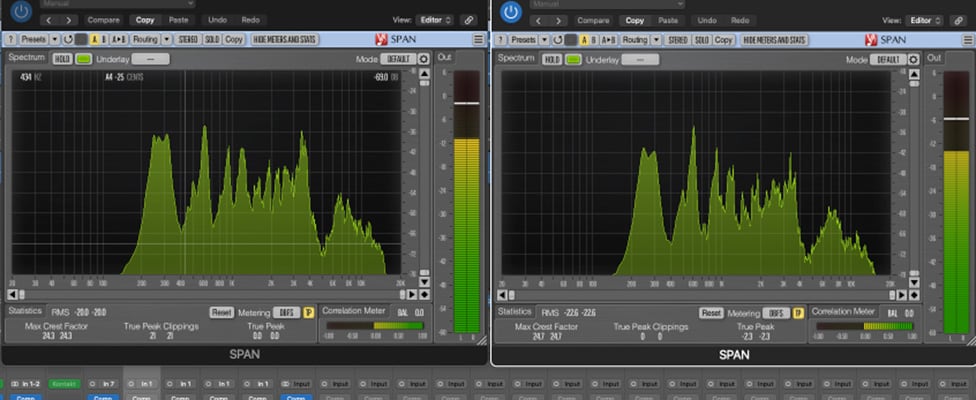This screenshot has width=976, height=400.
Task: Go to previous preset in right SPAN window
Action: pos(540,21)
